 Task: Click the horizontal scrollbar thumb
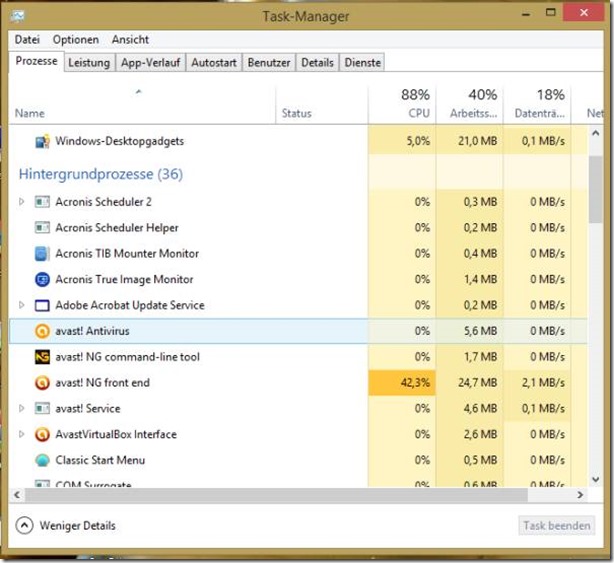point(277,495)
